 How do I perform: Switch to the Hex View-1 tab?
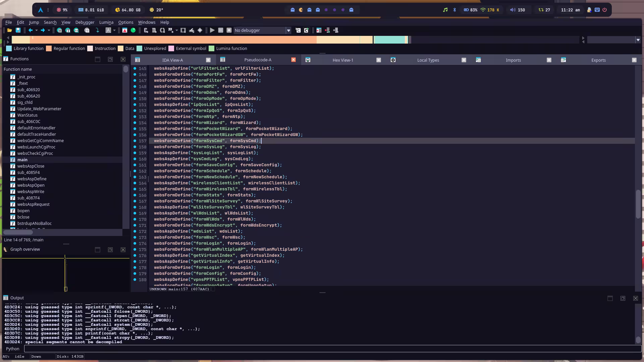[342, 60]
